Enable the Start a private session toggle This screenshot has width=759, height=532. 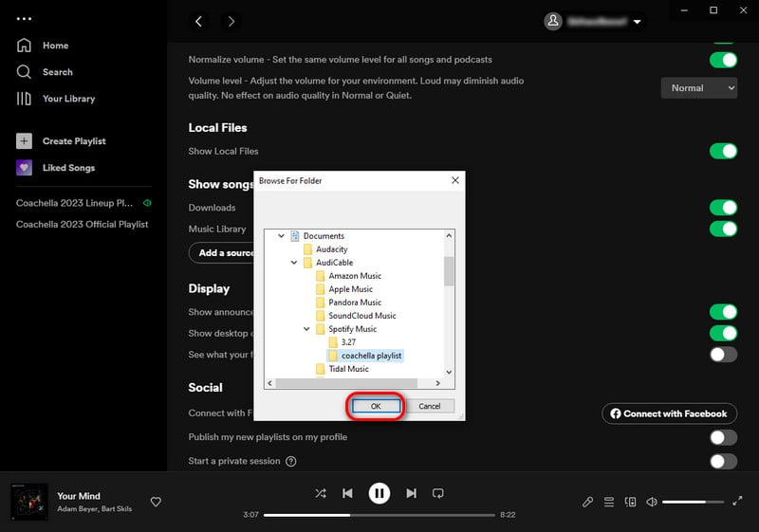pyautogui.click(x=723, y=461)
